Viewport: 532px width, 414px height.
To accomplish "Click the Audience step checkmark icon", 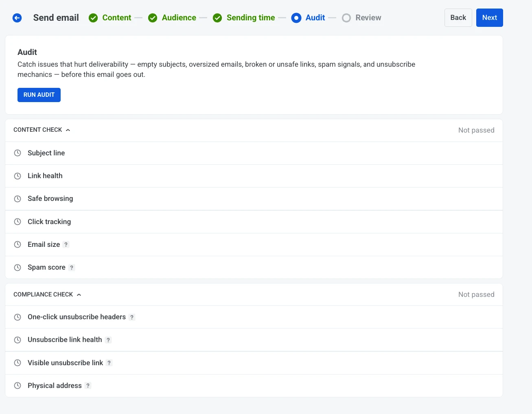I will 153,18.
